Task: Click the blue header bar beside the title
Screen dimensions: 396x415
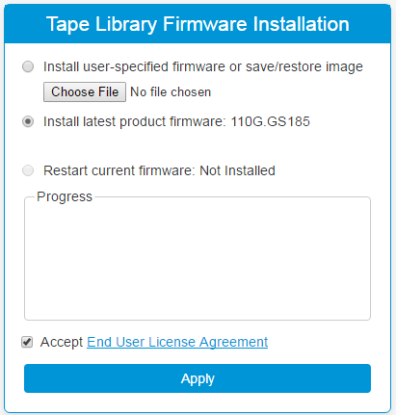Action: (x=370, y=24)
